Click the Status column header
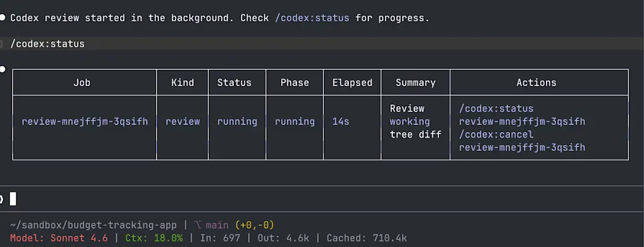The image size is (644, 247). pyautogui.click(x=234, y=82)
